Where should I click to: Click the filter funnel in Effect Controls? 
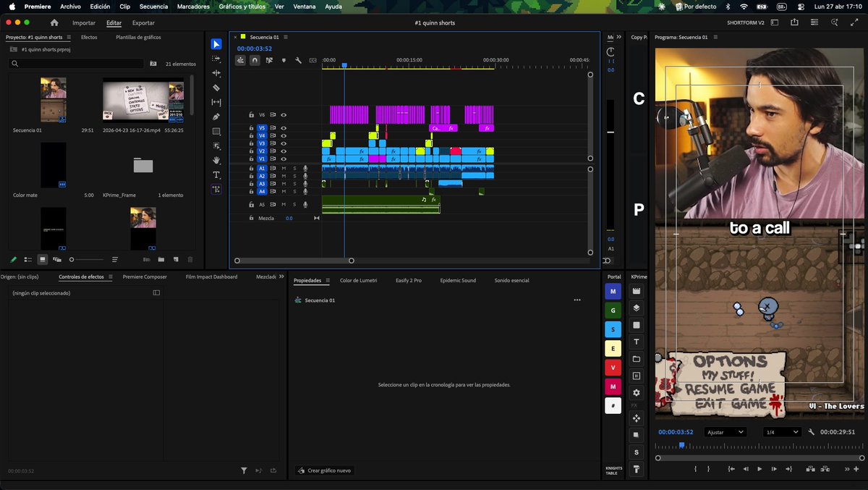(244, 470)
